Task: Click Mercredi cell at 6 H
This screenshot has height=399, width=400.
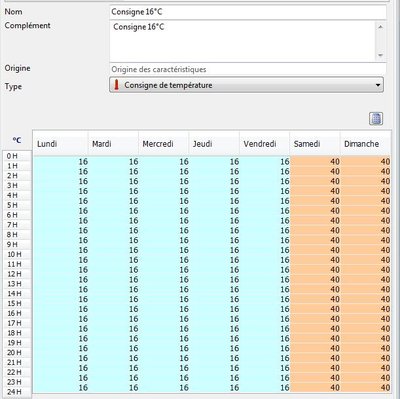Action: 164,221
